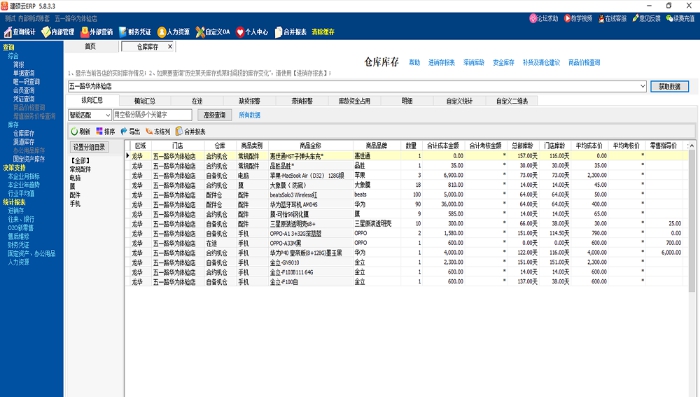Click 合并报表 in the grid toolbar
The width and height of the screenshot is (700, 397).
point(190,131)
